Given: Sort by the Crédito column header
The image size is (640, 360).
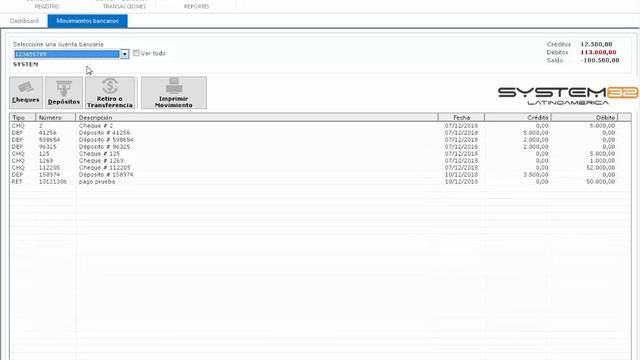Looking at the screenshot, I should tap(518, 118).
